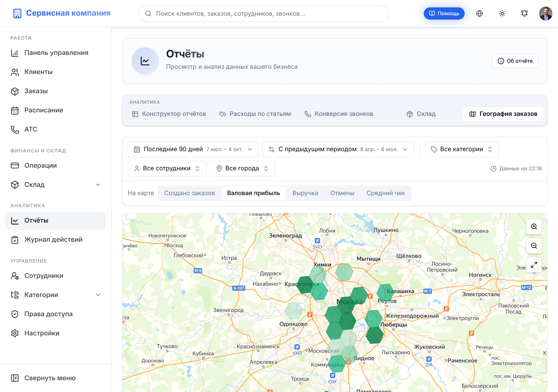Zoom out on the map
Screen dimensions: 558x392
click(534, 246)
